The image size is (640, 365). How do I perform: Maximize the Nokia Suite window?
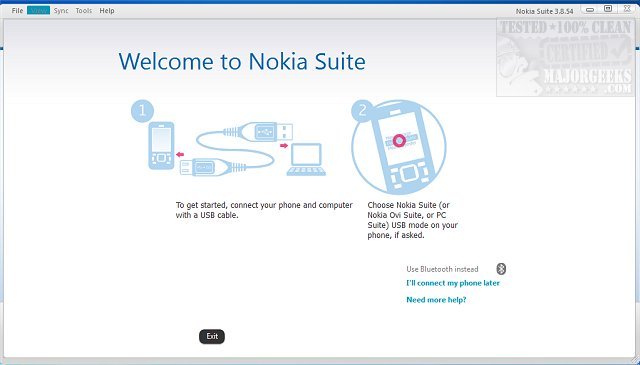click(x=608, y=9)
